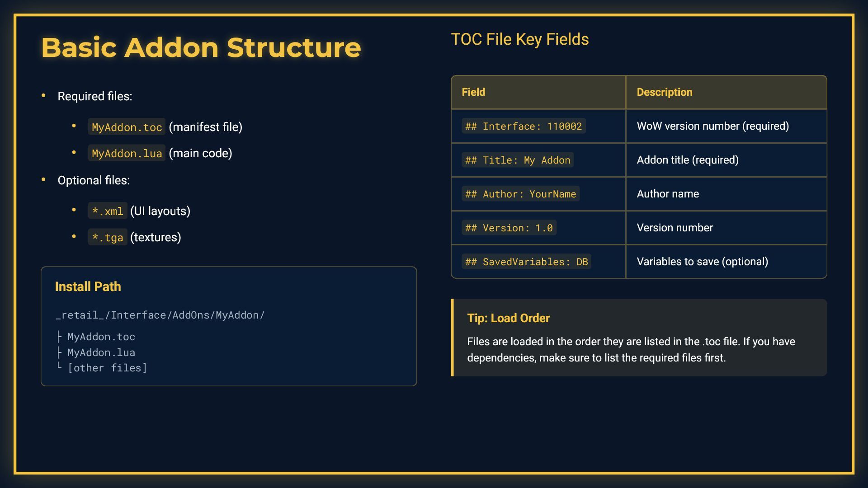
Task: Click [other files] tree entry
Action: (107, 368)
